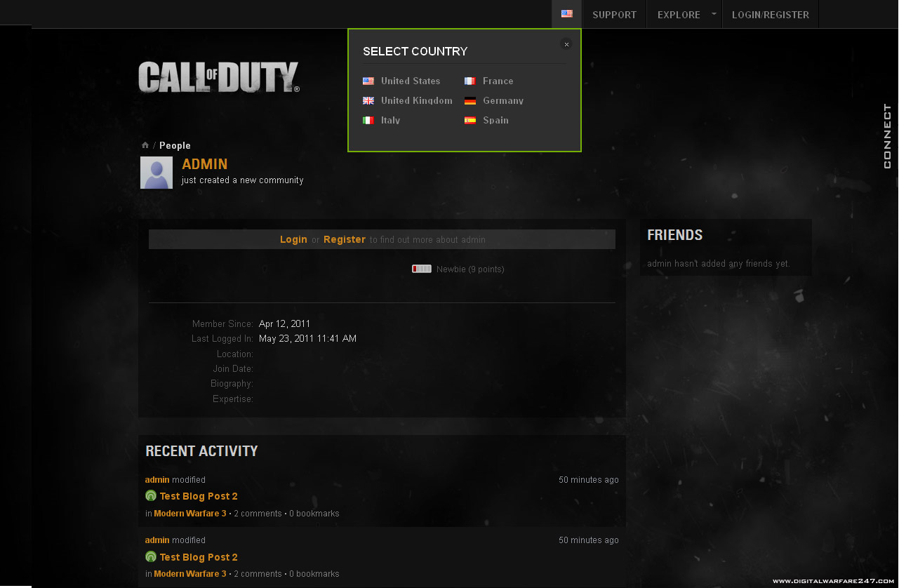Select the United Kingdom flag
The image size is (899, 588).
click(368, 100)
